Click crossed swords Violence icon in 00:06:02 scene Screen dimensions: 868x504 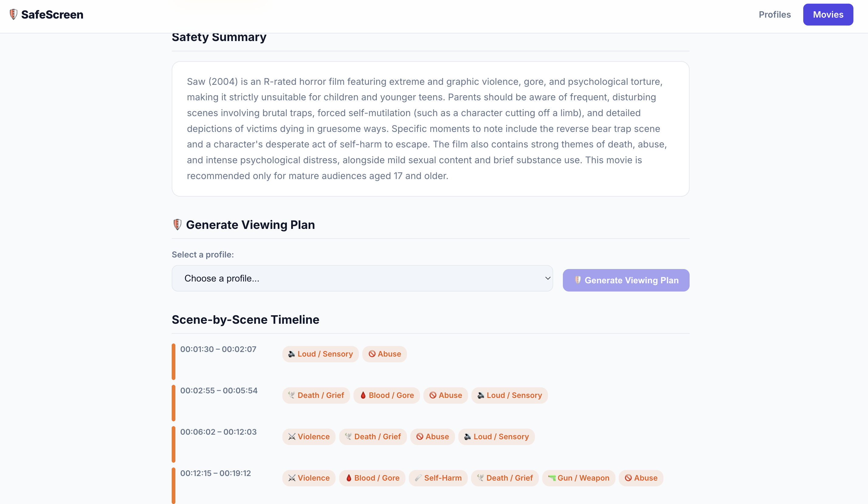tap(292, 437)
